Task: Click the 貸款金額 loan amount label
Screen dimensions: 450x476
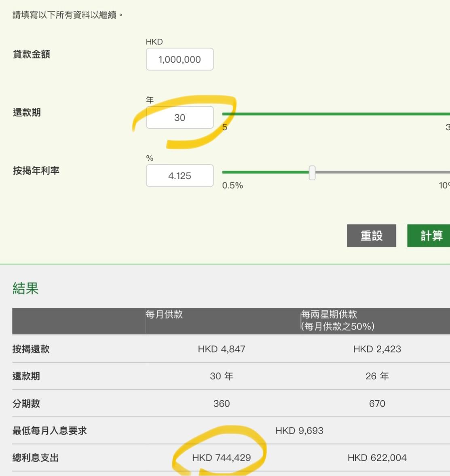Action: coord(32,54)
